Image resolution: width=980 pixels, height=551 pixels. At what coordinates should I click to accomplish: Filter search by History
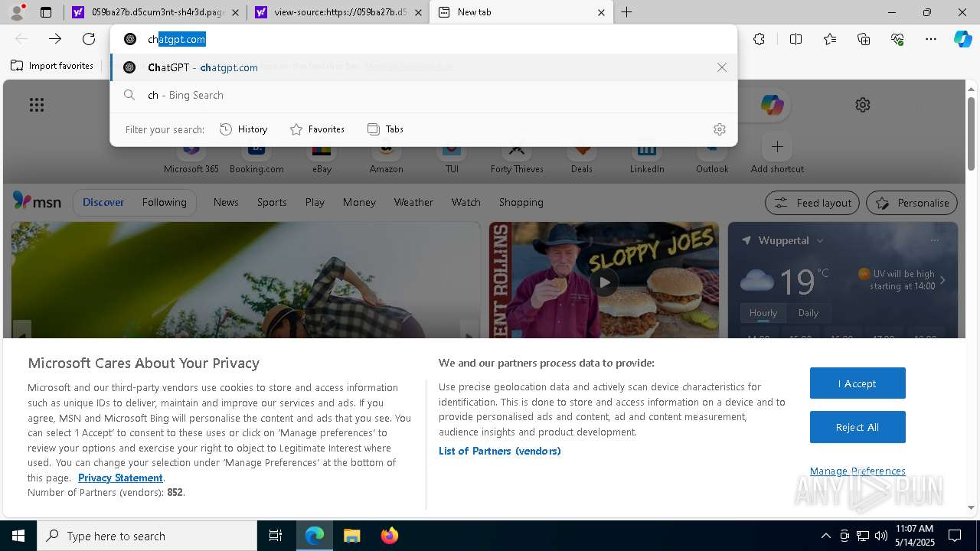coord(243,129)
